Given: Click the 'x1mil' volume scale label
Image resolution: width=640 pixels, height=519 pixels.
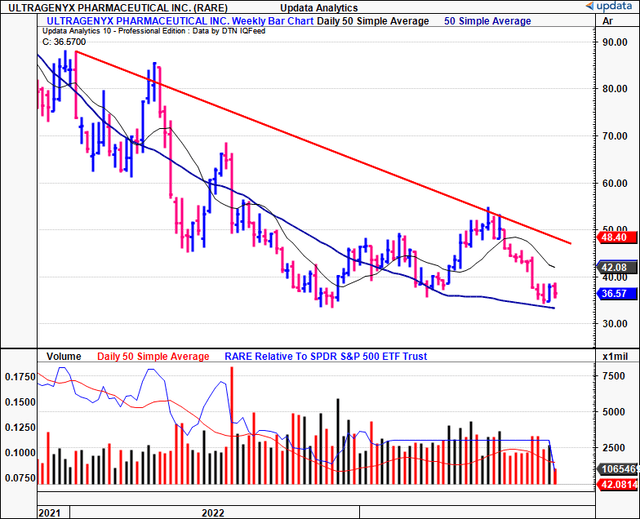Looking at the screenshot, I should 615,356.
